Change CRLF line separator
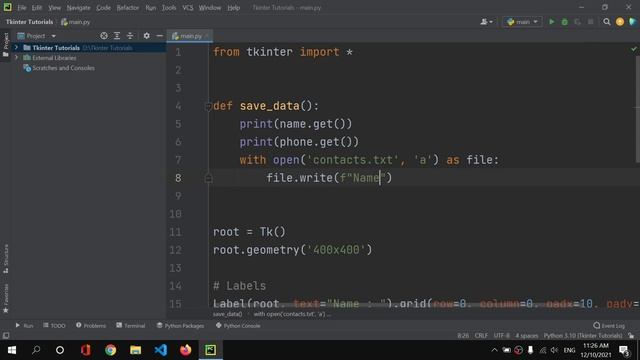 click(481, 336)
